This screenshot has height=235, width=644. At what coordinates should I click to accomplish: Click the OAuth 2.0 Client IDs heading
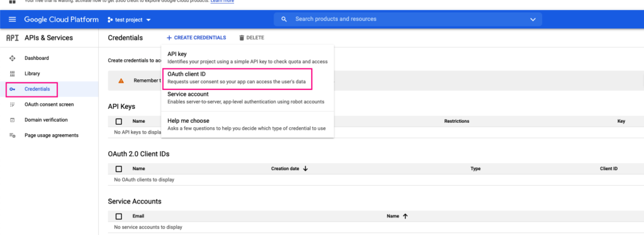[138, 154]
